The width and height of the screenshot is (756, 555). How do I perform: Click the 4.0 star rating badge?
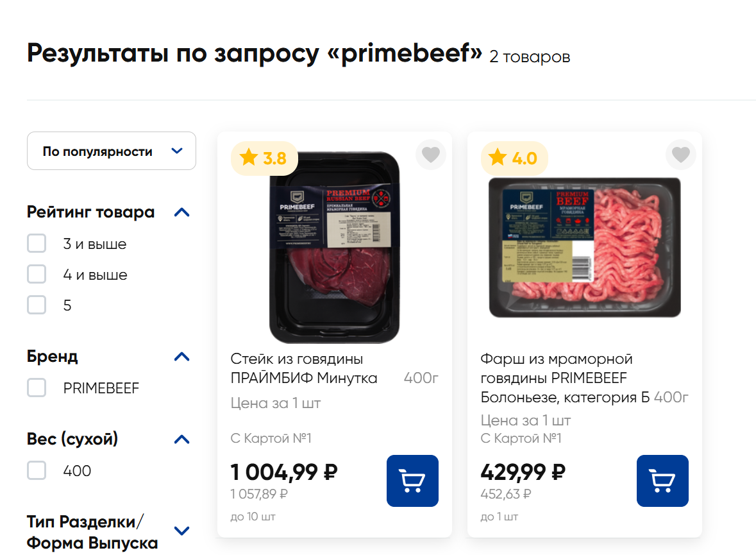(514, 158)
